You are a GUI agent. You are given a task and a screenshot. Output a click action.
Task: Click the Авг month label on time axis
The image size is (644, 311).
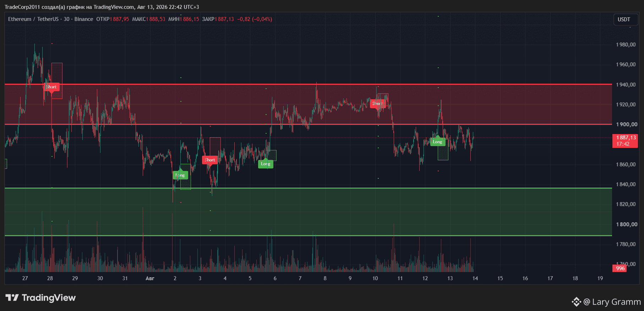click(x=150, y=278)
